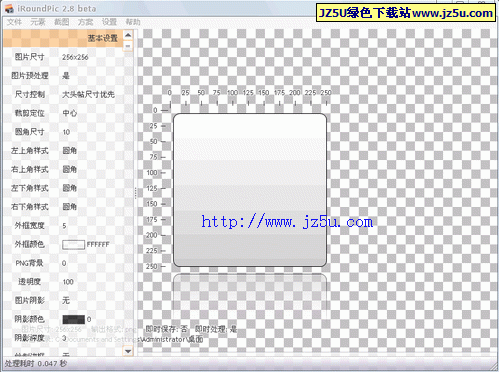
Task: Select the 外框宽度 label
Action: (29, 226)
